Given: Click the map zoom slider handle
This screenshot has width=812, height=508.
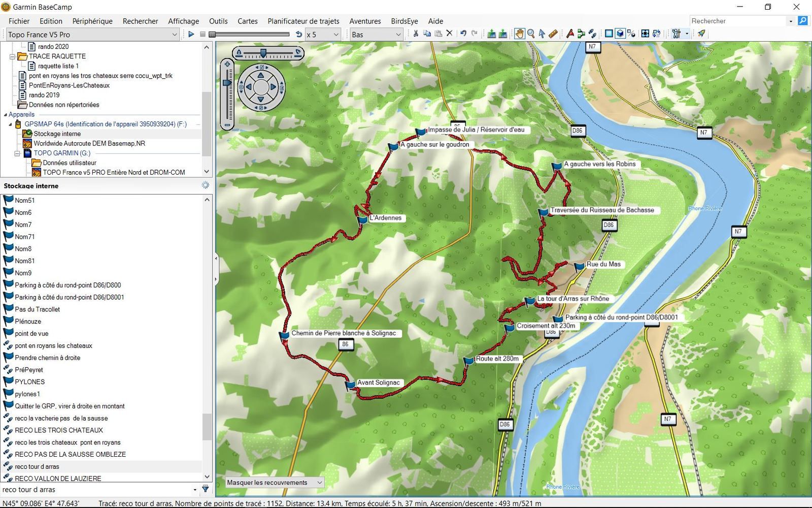Looking at the screenshot, I should [227, 82].
